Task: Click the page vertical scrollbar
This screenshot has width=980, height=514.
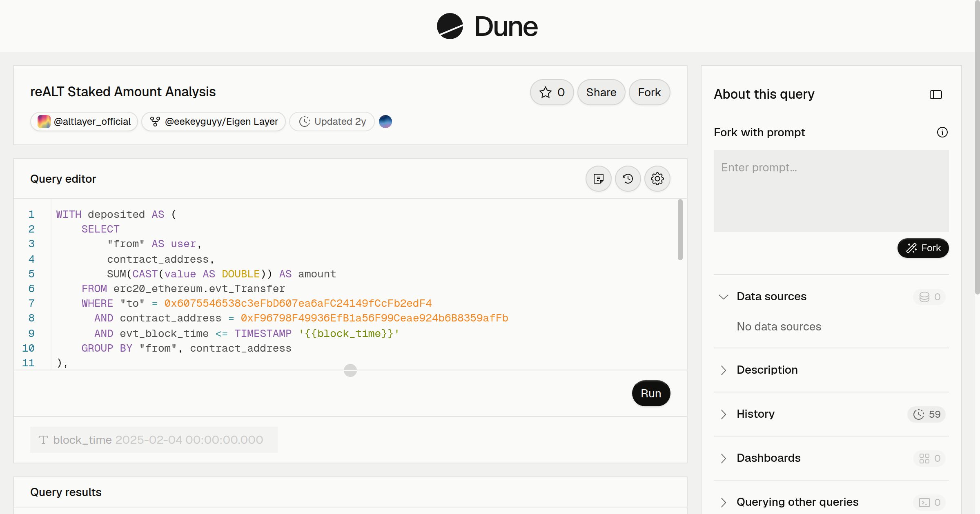Action: (977, 147)
